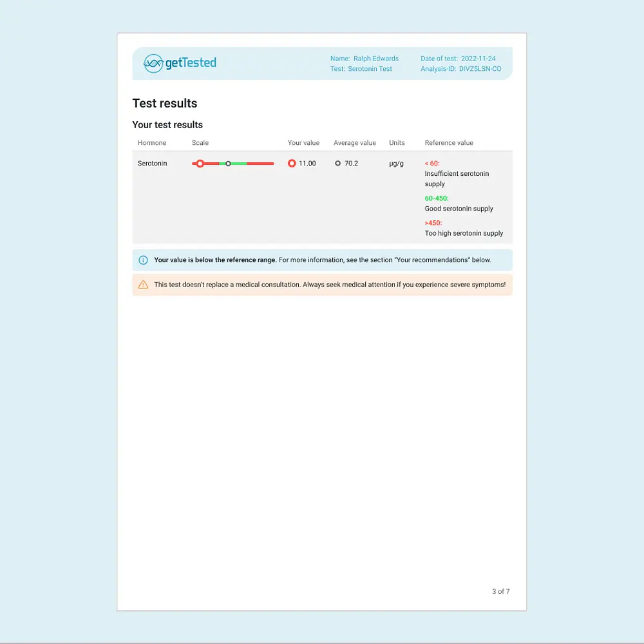This screenshot has height=644, width=644.
Task: Click the Hormone column header
Action: tap(152, 143)
